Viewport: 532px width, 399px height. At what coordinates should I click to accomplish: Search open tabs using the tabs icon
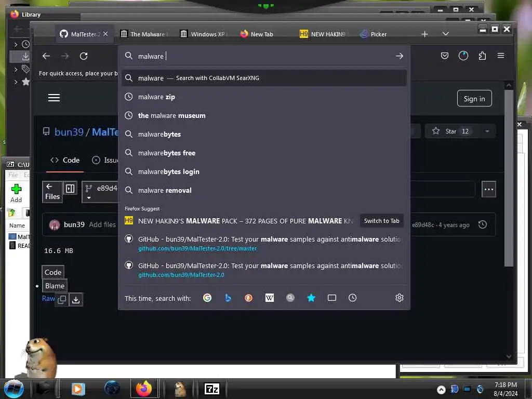click(x=332, y=298)
